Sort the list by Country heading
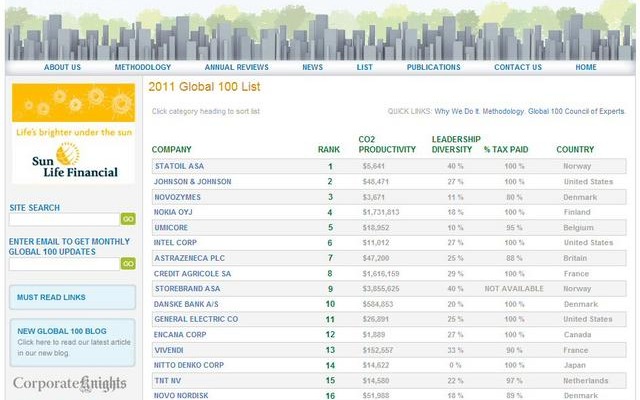Screen dimensions: 640x400 pos(575,149)
